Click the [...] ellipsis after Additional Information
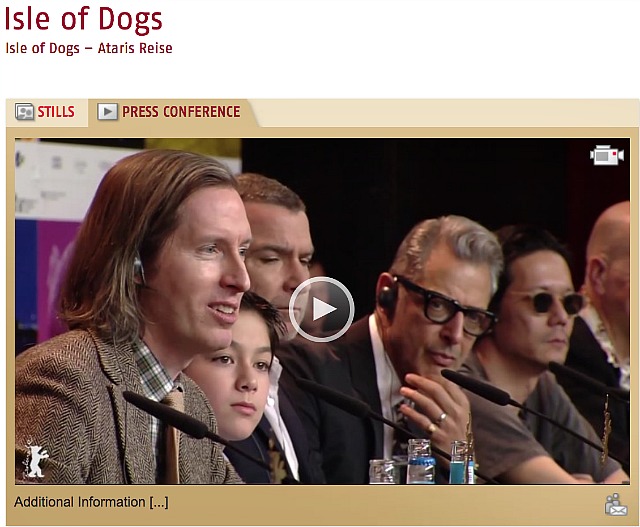This screenshot has height=527, width=640. coord(159,502)
